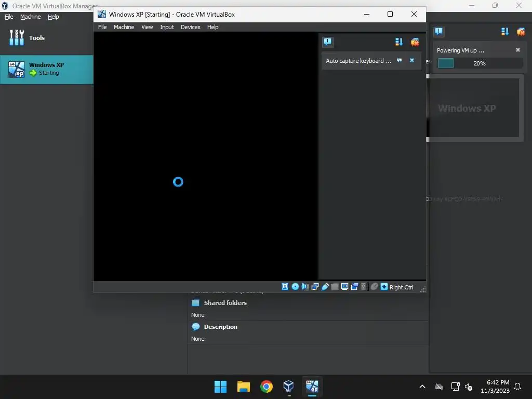Click the display settings status icon

[345, 287]
